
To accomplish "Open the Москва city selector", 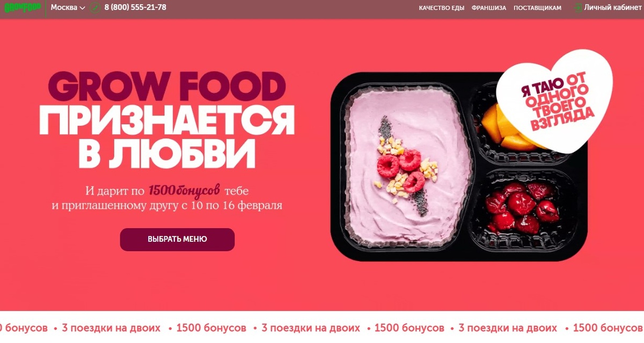I will click(x=68, y=8).
